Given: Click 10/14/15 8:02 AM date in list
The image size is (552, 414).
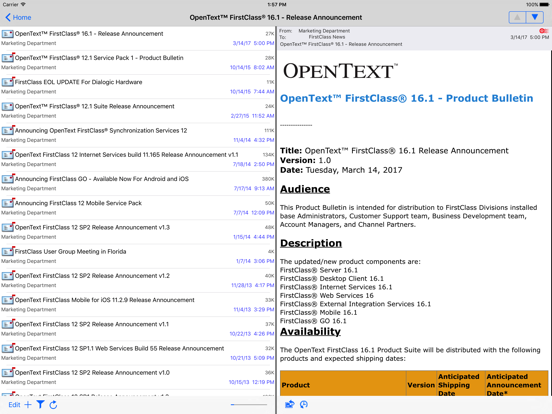Looking at the screenshot, I should coord(252,67).
